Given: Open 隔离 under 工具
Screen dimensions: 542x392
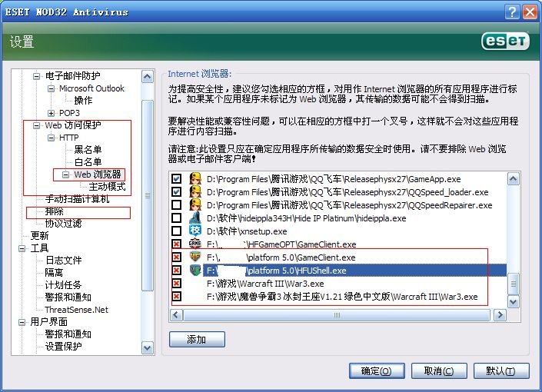Looking at the screenshot, I should coord(54,273).
